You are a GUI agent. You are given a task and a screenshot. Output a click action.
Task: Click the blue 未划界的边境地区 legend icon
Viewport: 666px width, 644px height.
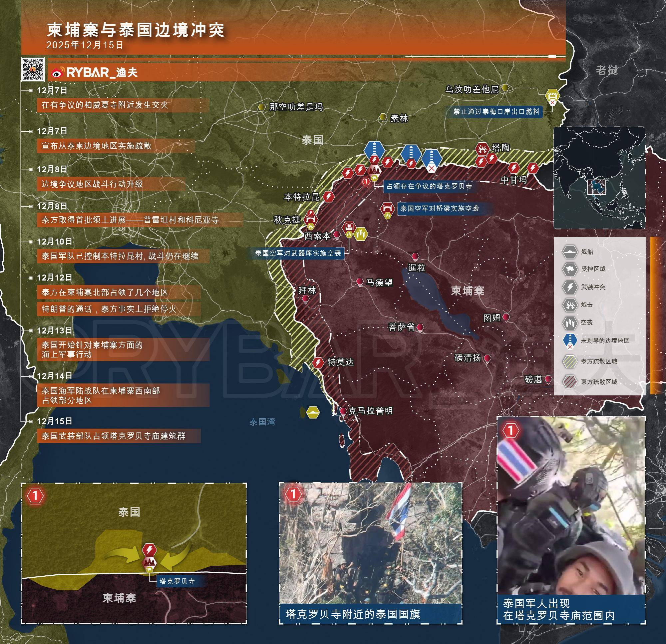(x=570, y=340)
